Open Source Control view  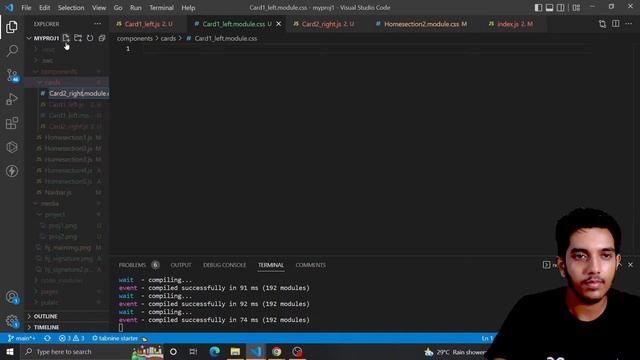pos(12,75)
